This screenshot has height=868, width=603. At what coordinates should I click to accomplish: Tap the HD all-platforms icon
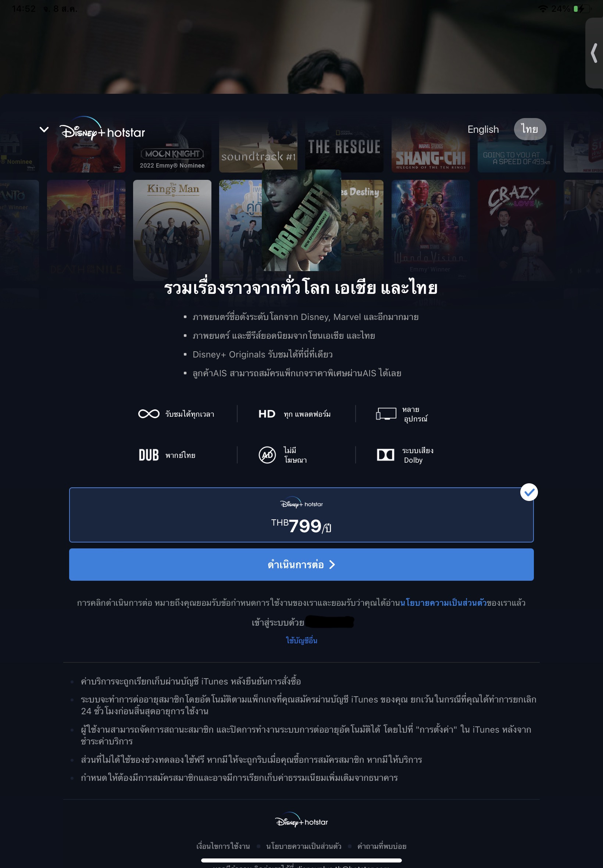[x=267, y=414]
